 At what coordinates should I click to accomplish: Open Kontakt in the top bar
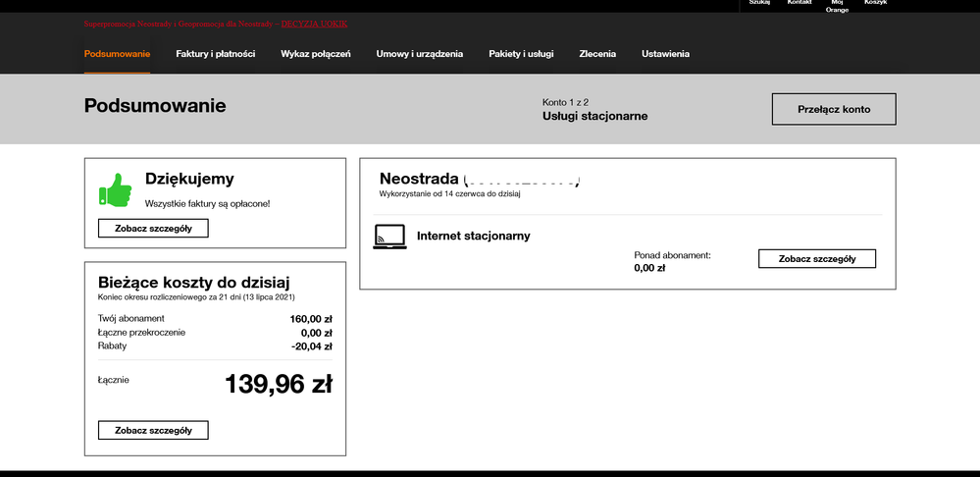click(x=799, y=3)
